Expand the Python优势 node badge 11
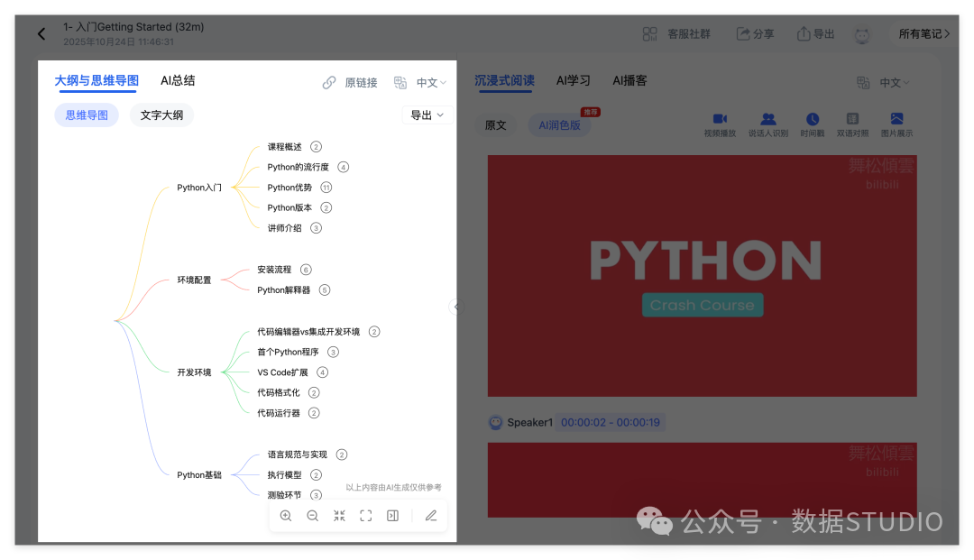Viewport: 974px width, 560px height. 326,188
